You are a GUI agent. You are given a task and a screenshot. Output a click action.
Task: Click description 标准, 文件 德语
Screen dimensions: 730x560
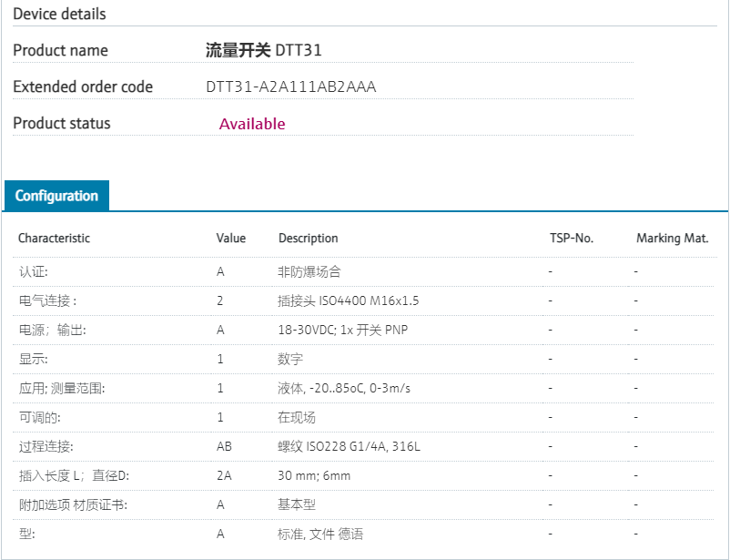320,534
